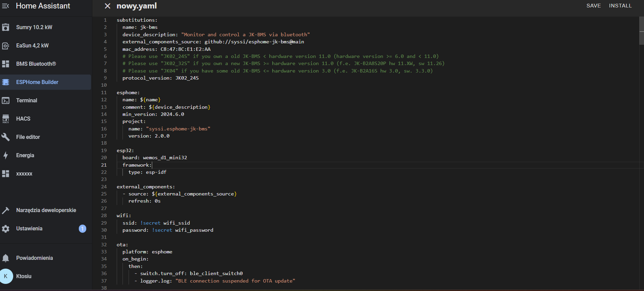Click the 'version: 2.0.0' line
This screenshot has height=291, width=644.
(x=149, y=136)
